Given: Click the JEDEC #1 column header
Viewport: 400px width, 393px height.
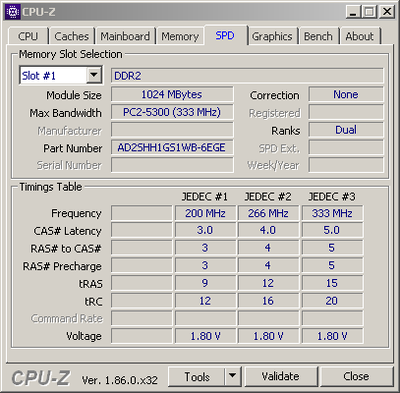Looking at the screenshot, I should [205, 197].
